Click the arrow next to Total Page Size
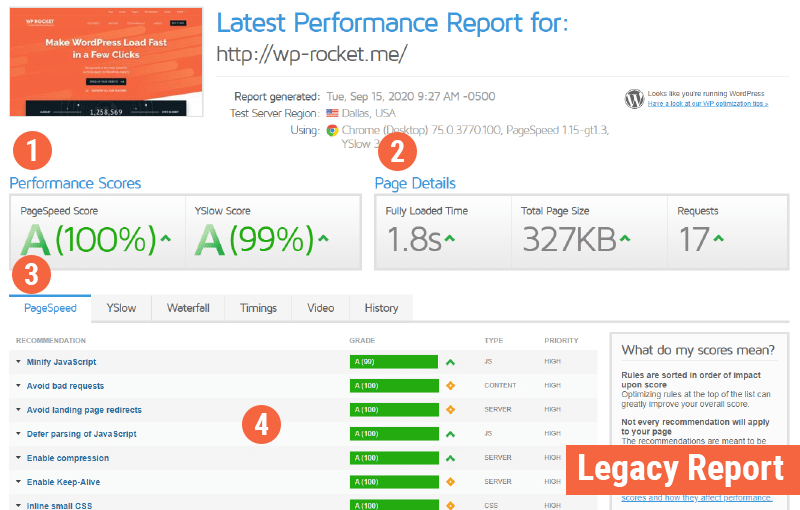The width and height of the screenshot is (800, 510). pos(625,238)
